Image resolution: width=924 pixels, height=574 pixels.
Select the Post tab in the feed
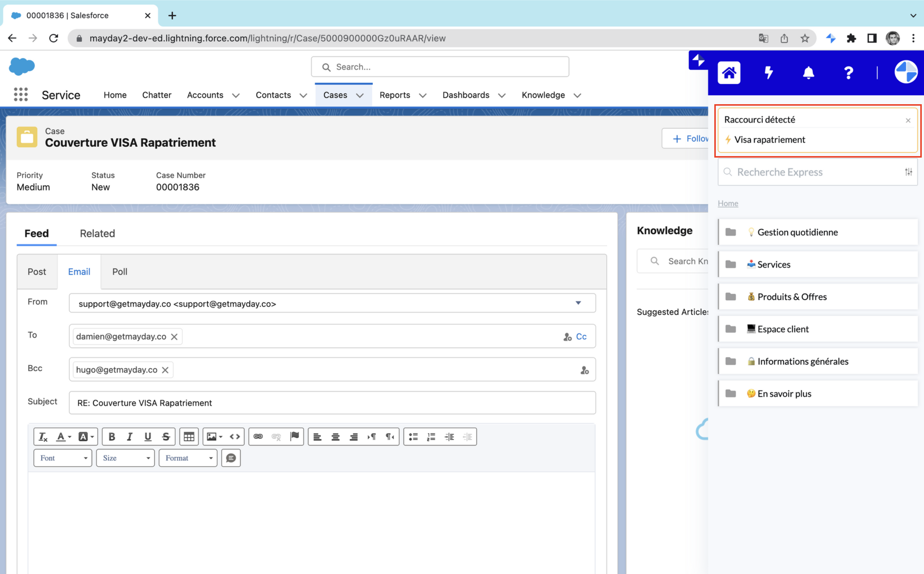[x=37, y=271]
